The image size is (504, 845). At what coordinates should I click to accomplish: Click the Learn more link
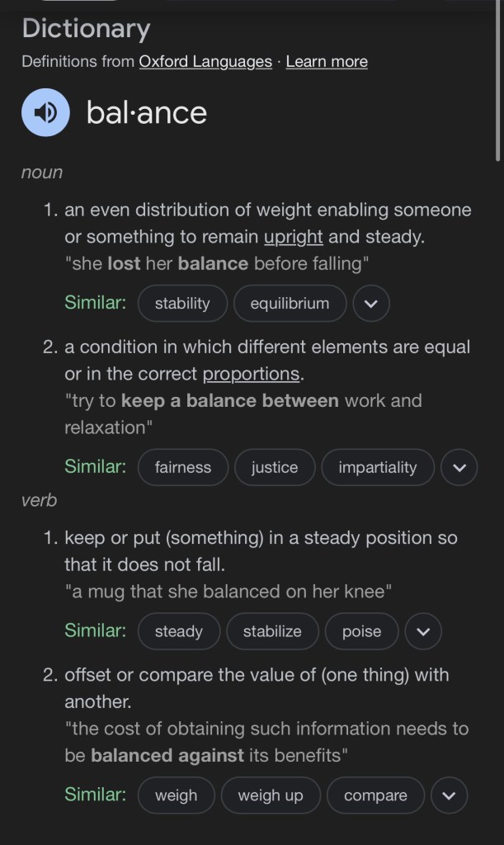(327, 62)
